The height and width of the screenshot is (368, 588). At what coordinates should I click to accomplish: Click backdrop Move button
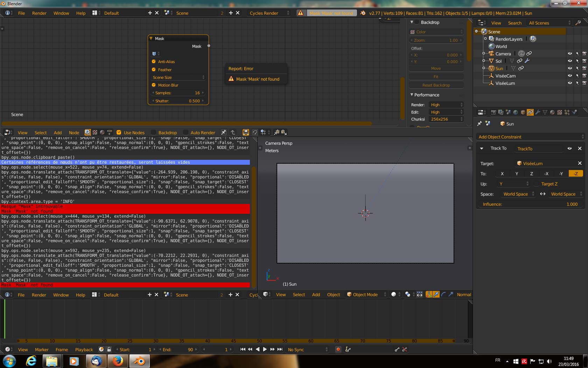click(x=436, y=68)
